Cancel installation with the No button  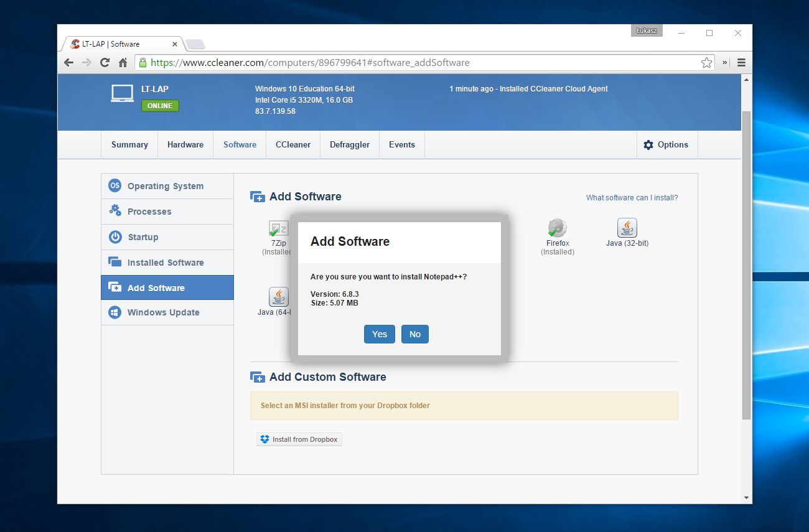415,334
